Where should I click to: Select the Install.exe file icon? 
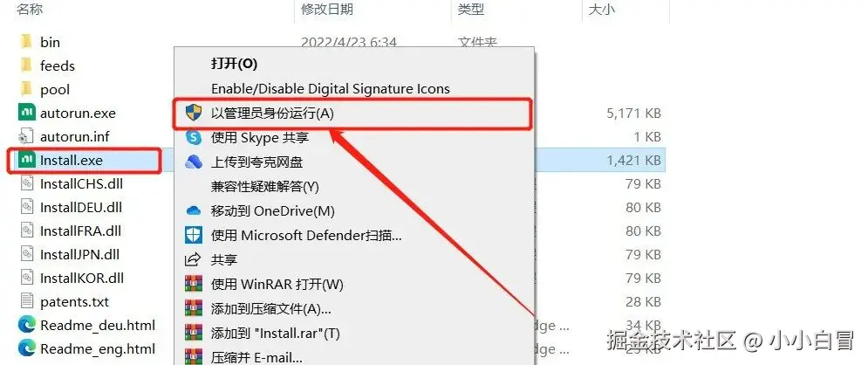[26, 160]
